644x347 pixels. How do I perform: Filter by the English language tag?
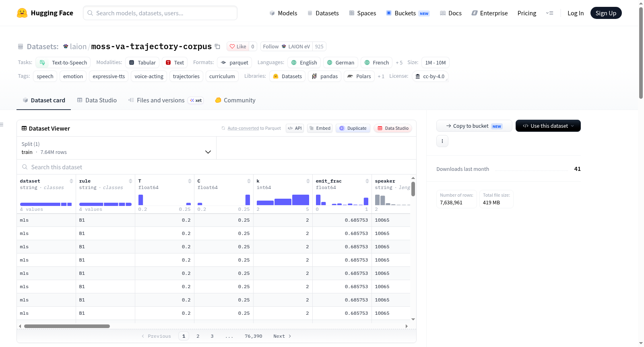[304, 62]
